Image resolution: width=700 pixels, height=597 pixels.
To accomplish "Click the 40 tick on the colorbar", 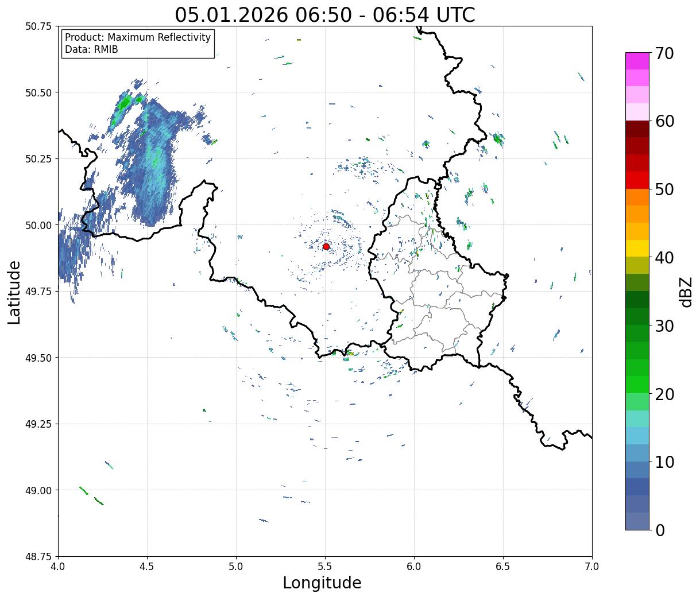I will click(x=664, y=257).
